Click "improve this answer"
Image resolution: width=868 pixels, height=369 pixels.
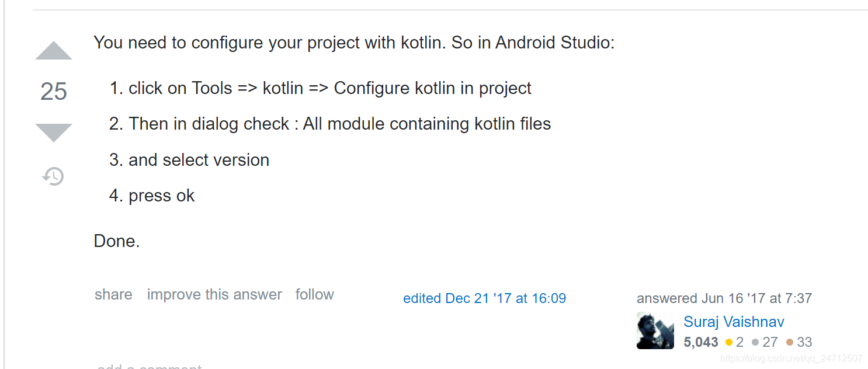click(214, 294)
